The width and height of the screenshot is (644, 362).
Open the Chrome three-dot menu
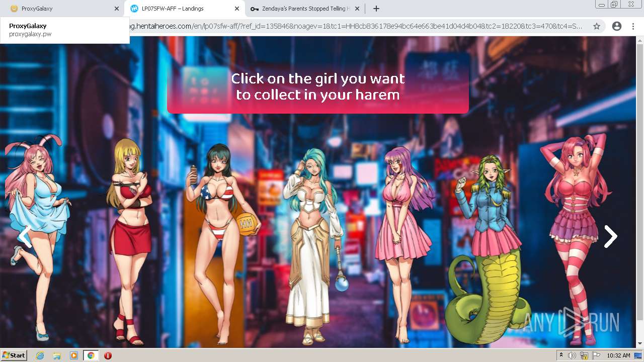point(633,26)
